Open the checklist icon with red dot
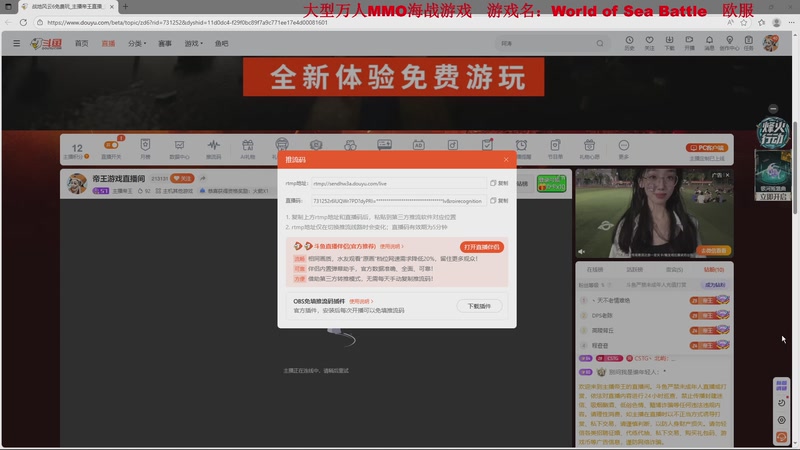 [x=487, y=145]
